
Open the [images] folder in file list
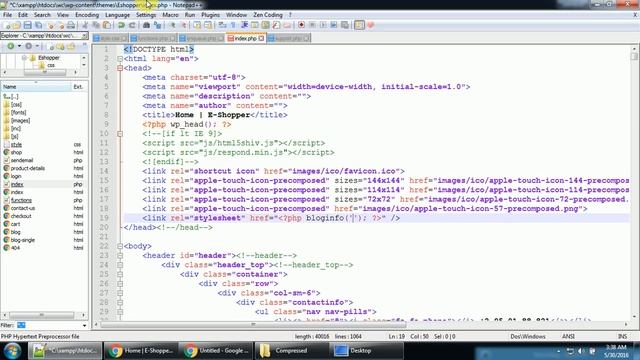tap(20, 120)
